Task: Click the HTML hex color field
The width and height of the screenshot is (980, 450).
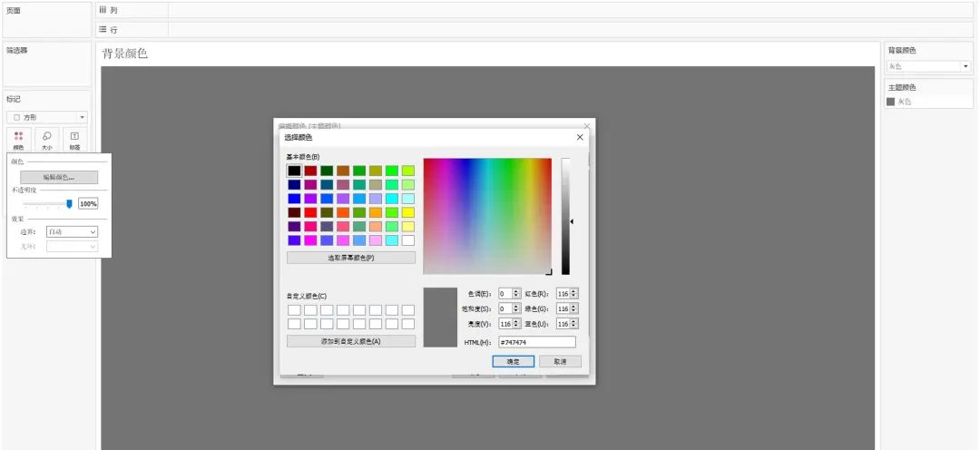Action: coord(537,342)
